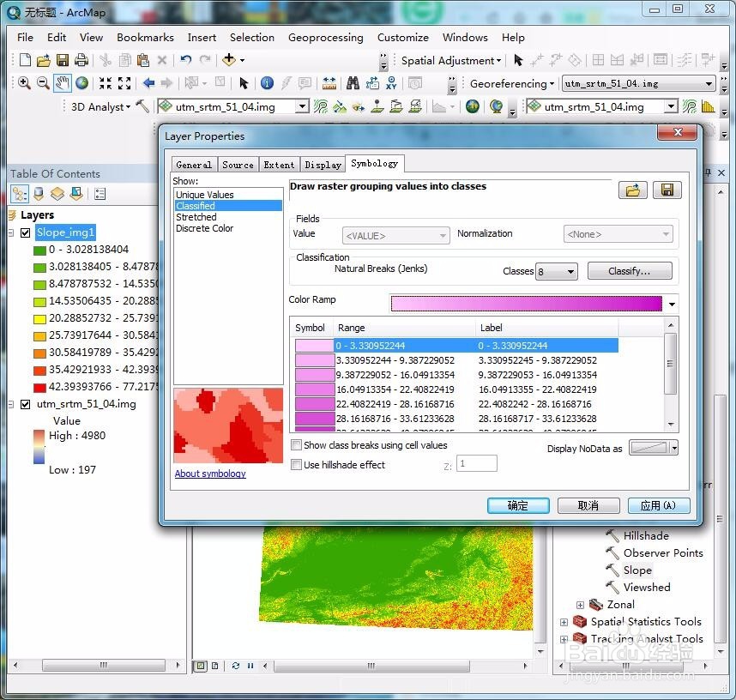Click the Select Elements arrow tool
Screen dimensions: 736x700
[x=243, y=83]
